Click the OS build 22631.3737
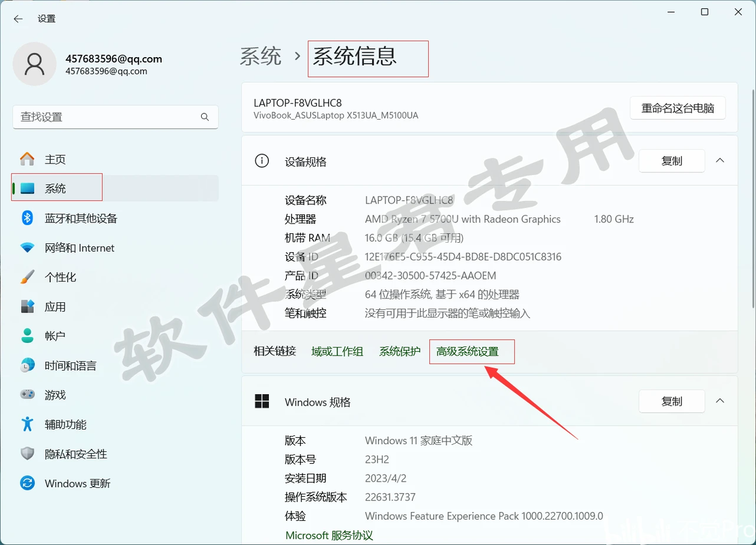The image size is (756, 545). click(390, 497)
